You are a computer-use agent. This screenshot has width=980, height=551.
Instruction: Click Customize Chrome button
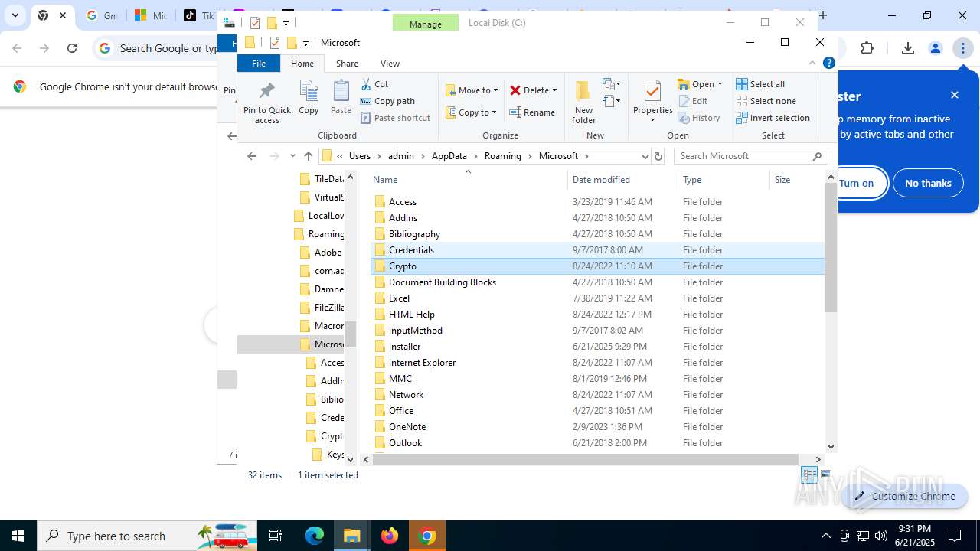904,496
